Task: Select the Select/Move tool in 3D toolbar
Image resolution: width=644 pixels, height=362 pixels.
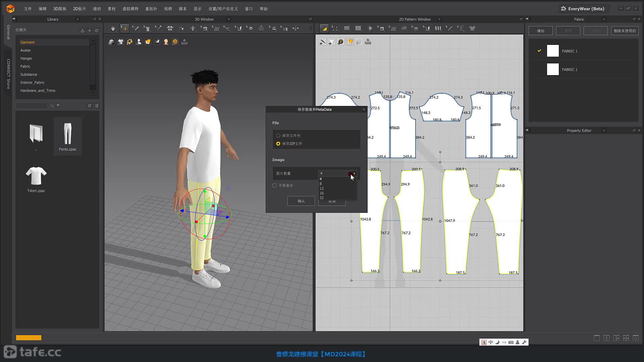Action: 124,29
